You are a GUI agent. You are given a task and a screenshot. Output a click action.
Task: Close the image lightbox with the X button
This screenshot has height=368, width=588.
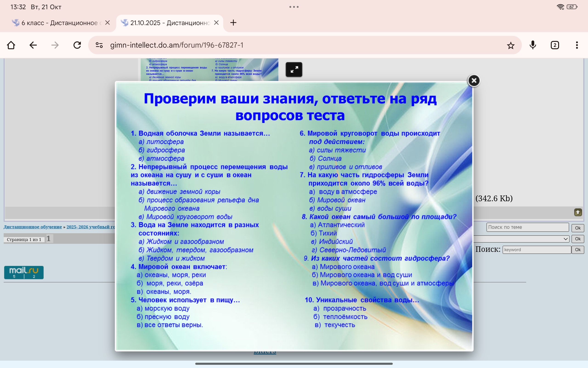coord(474,80)
